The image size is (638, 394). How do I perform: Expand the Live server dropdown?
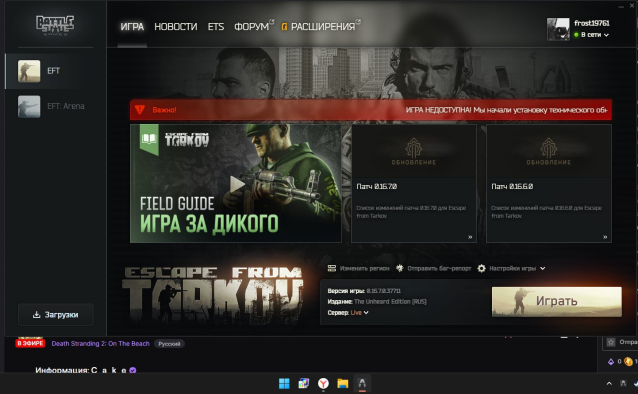point(366,313)
